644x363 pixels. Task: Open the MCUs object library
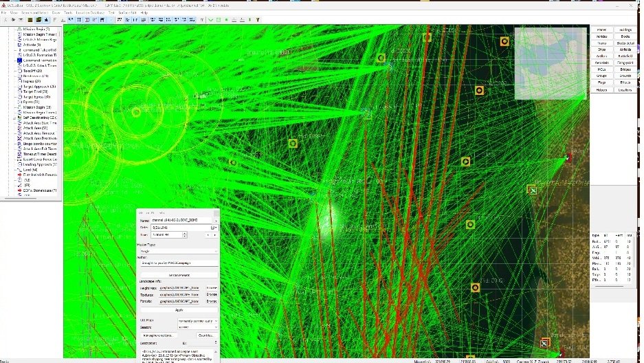601,69
